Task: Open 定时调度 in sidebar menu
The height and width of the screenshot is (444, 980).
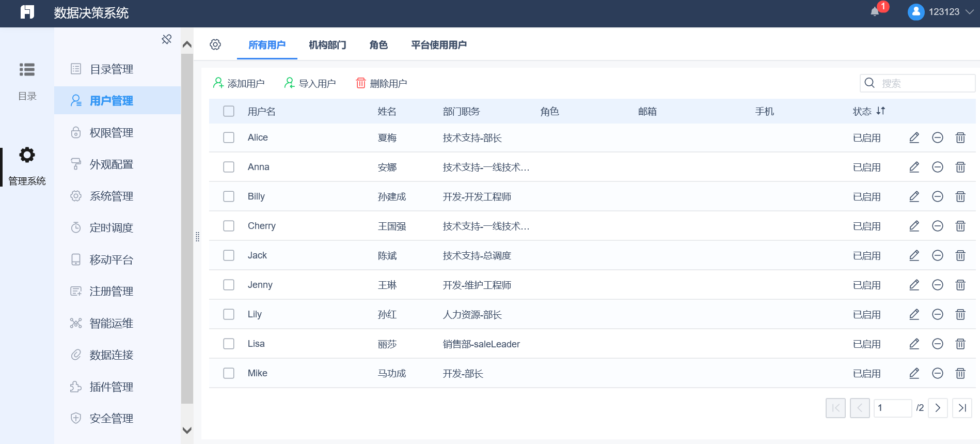Action: click(x=118, y=227)
